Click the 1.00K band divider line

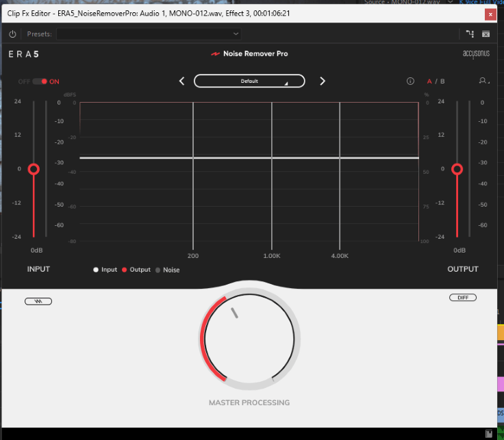(x=272, y=176)
